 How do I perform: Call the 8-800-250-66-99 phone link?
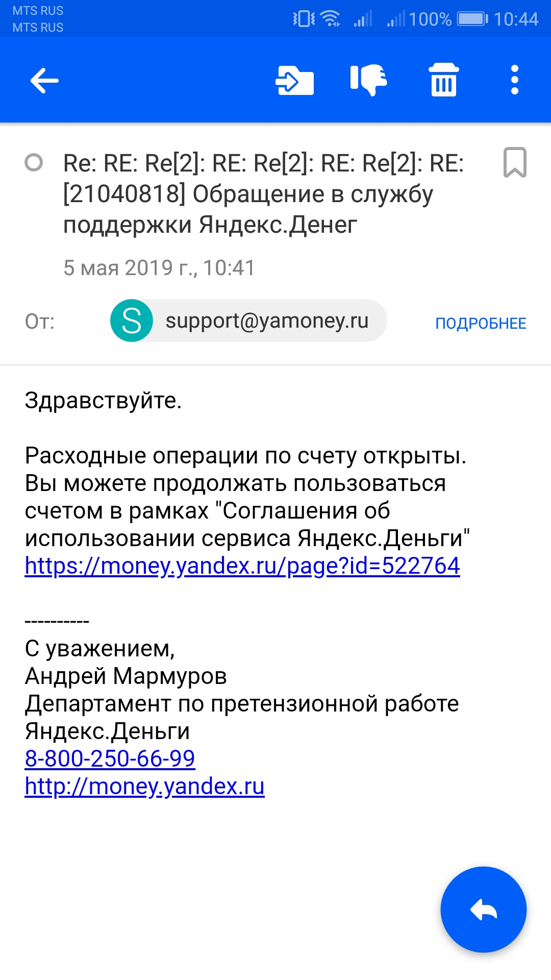tap(110, 758)
